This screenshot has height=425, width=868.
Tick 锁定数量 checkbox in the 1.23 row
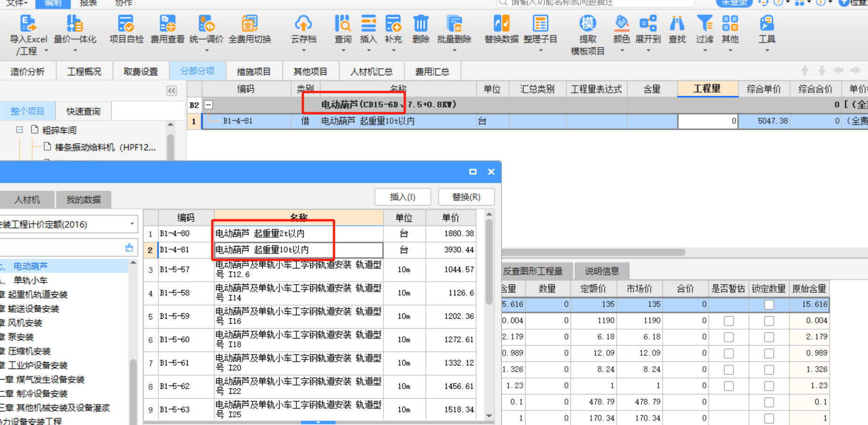769,386
